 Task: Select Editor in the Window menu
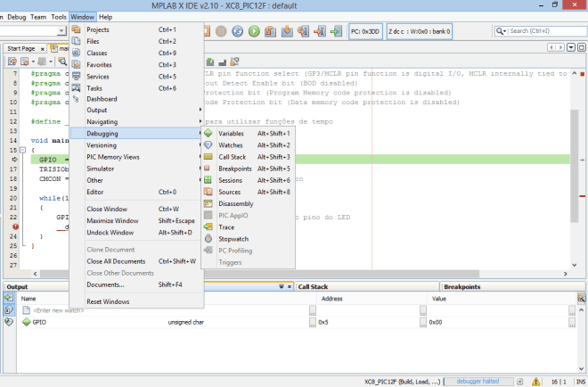pos(136,192)
